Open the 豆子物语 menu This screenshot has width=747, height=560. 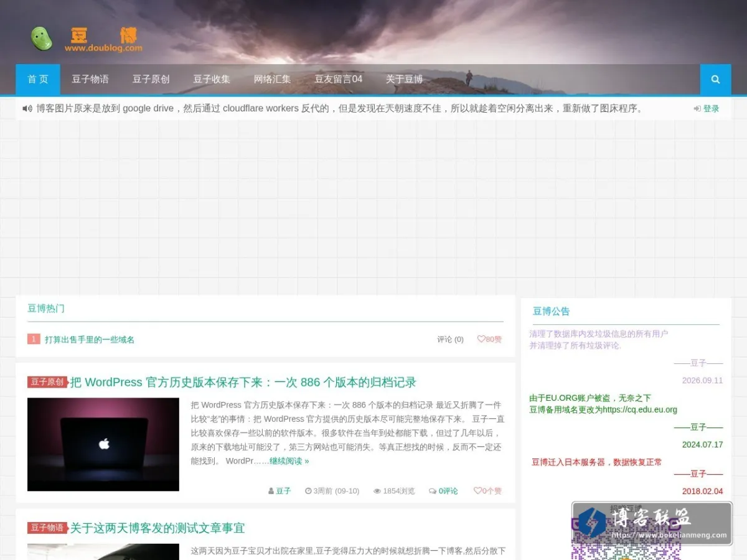pyautogui.click(x=90, y=80)
